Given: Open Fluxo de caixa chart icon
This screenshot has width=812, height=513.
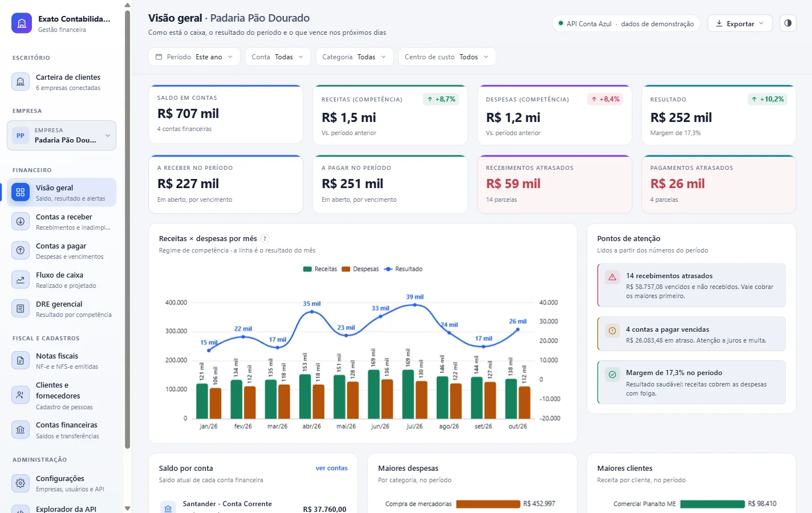Looking at the screenshot, I should 21,279.
